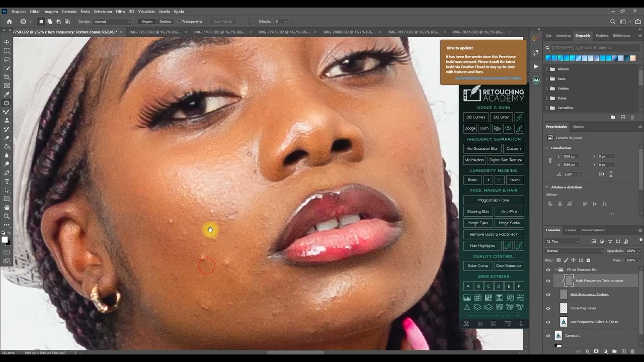Toggle the Destino patch mode
This screenshot has width=644, height=362.
pyautogui.click(x=165, y=22)
